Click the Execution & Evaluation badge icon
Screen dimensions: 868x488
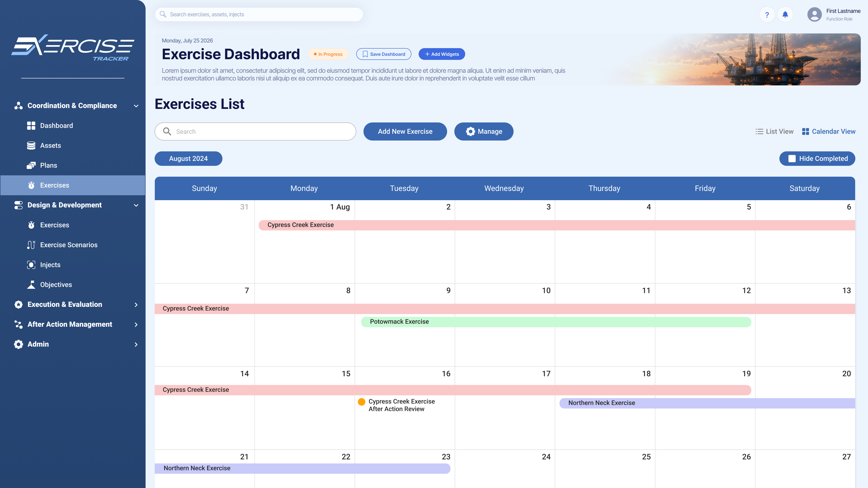[x=19, y=305]
